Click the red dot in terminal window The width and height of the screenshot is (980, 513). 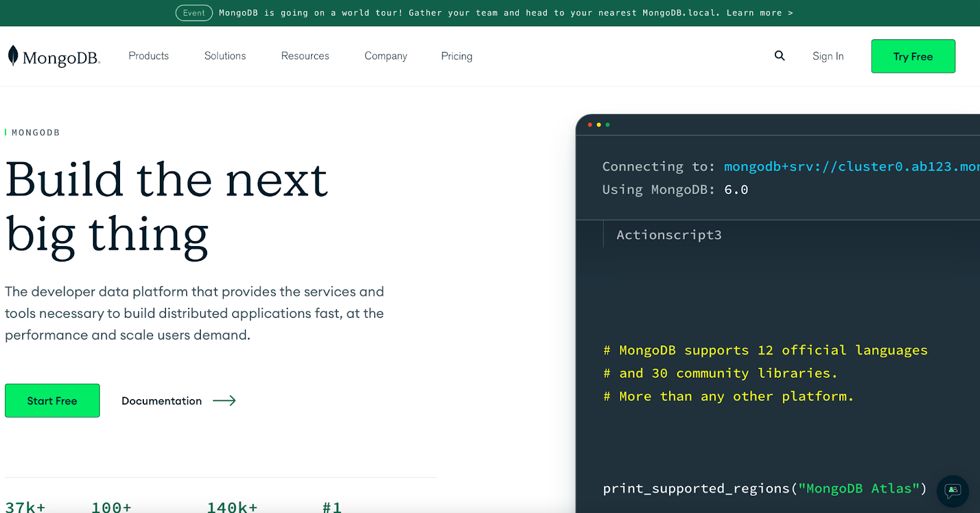590,125
